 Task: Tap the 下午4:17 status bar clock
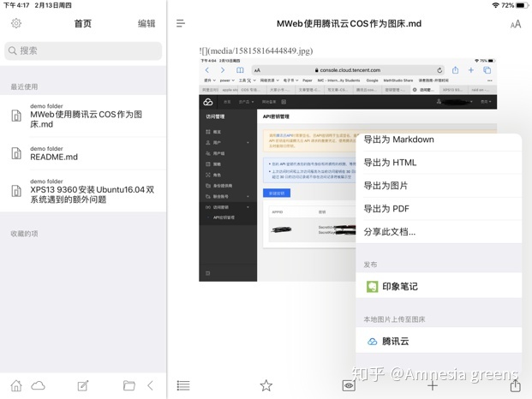(16, 5)
